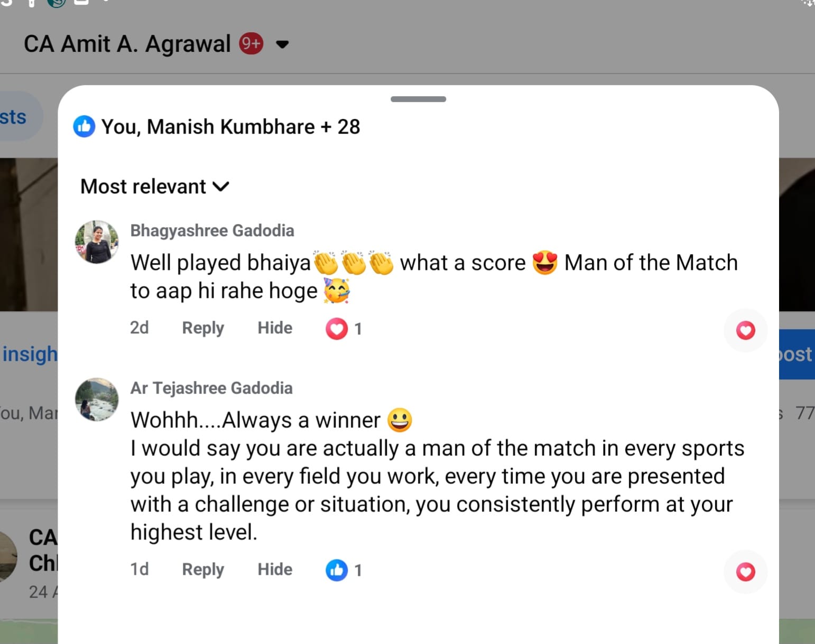Click the blue like reaction icon beside names
Viewport: 815px width, 644px height.
tap(84, 127)
